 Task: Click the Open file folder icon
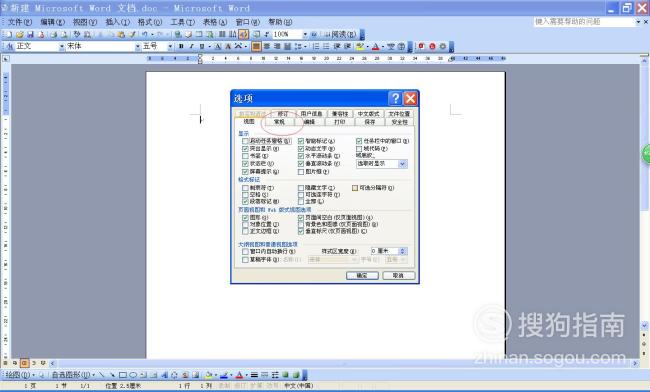tap(19, 34)
